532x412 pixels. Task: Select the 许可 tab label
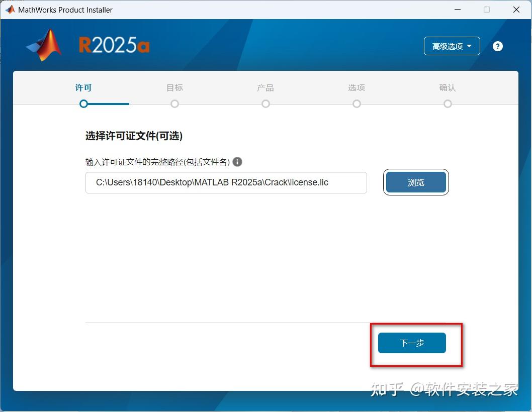(83, 87)
